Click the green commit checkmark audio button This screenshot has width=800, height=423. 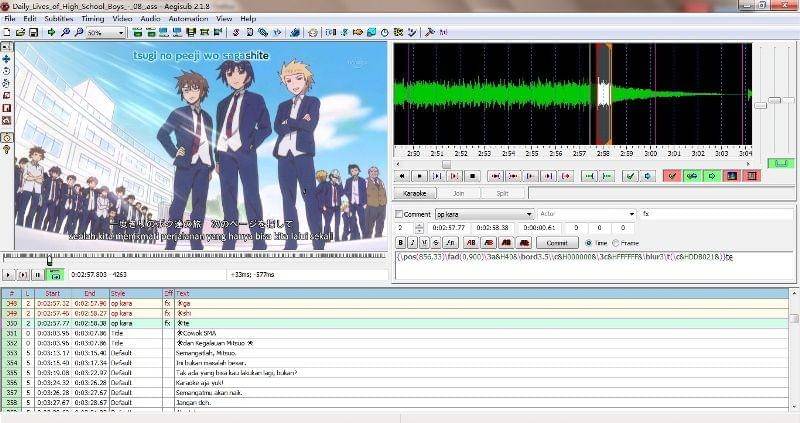(630, 176)
